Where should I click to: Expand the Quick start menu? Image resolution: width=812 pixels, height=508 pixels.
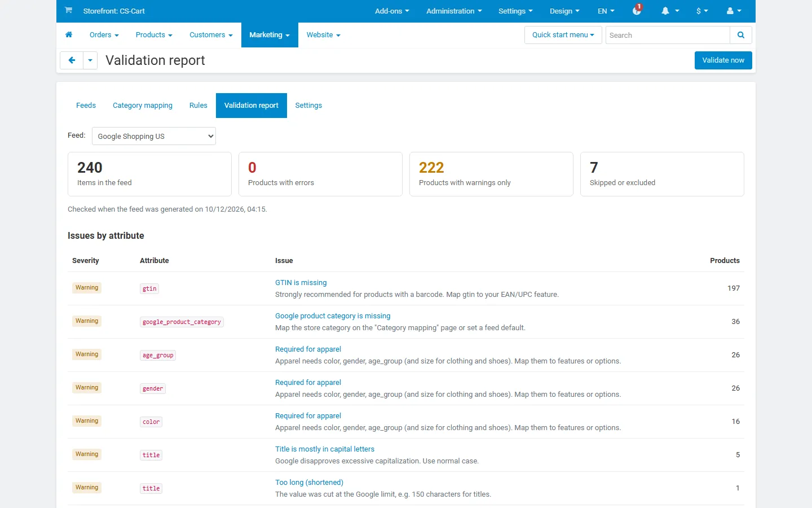[x=563, y=35]
